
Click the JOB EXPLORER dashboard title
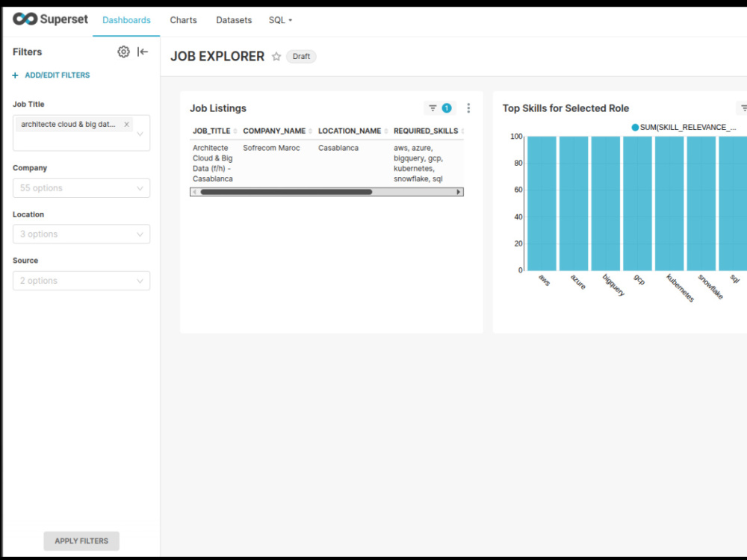pos(217,56)
